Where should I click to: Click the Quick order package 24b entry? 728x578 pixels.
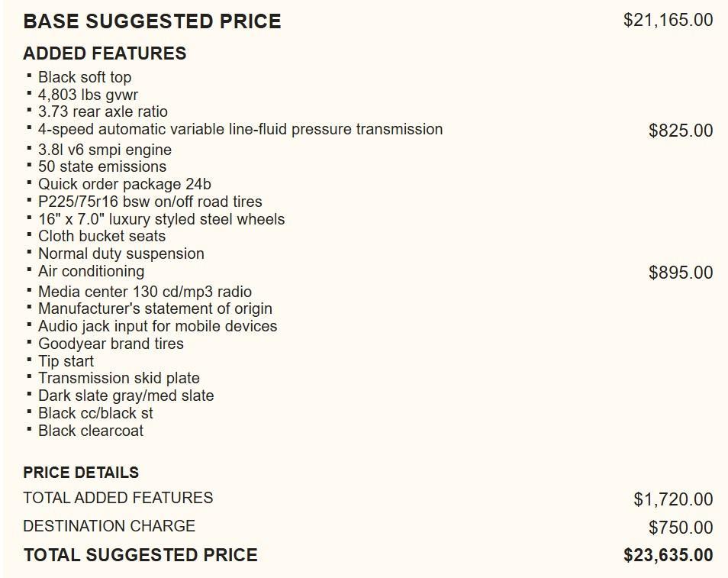[124, 184]
